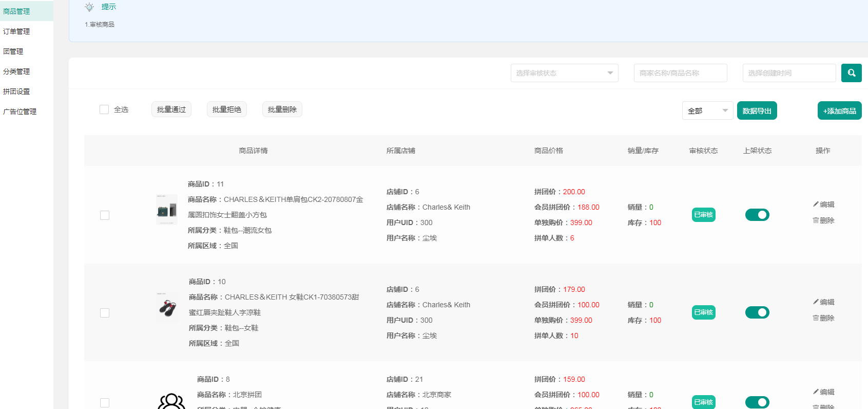Turn off listing toggle for product ID 11
Screen dimensions: 868x409
point(757,215)
